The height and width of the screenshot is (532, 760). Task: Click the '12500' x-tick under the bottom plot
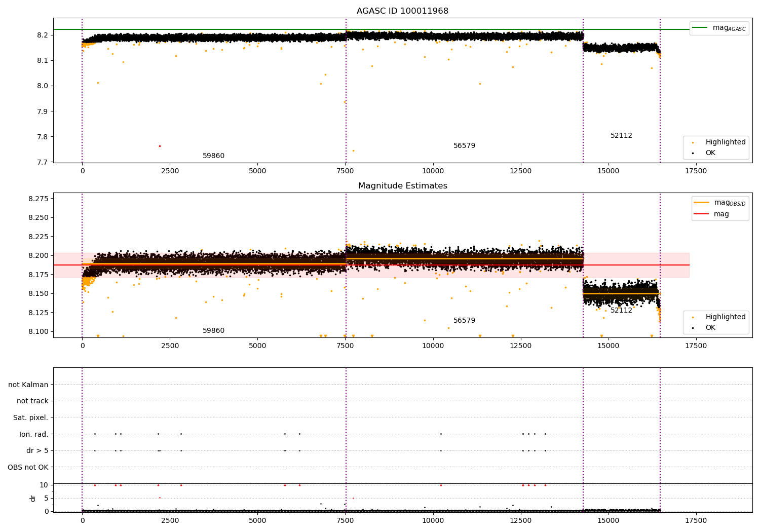(520, 521)
